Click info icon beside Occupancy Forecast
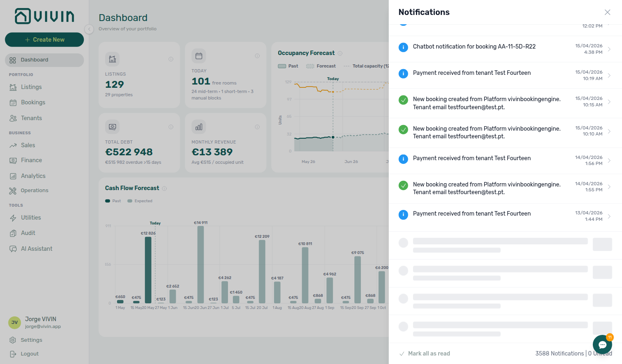This screenshot has height=364, width=622. (x=340, y=53)
